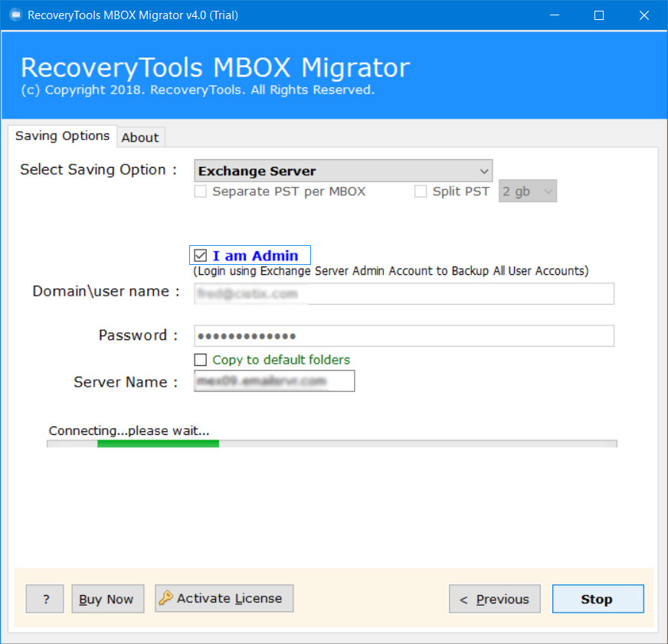The image size is (668, 644).
Task: Click the Buy Now button
Action: click(108, 599)
